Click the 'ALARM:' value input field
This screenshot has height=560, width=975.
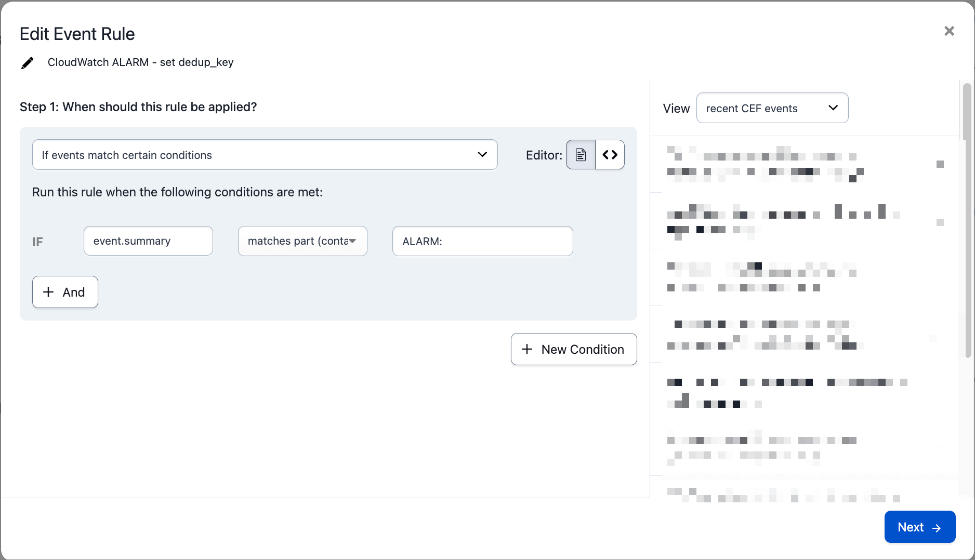pos(482,241)
